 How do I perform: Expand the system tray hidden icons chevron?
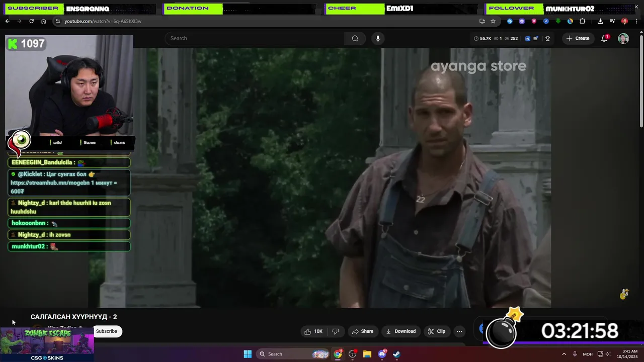coord(564,354)
